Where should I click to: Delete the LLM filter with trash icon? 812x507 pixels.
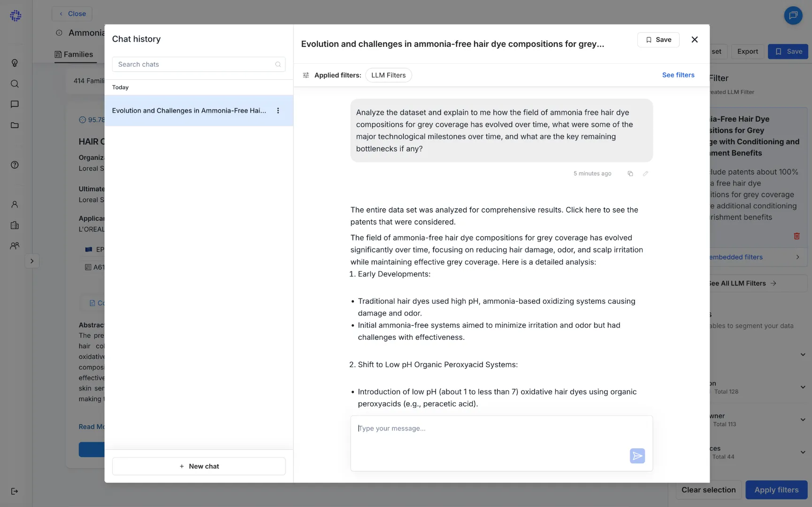pos(797,236)
